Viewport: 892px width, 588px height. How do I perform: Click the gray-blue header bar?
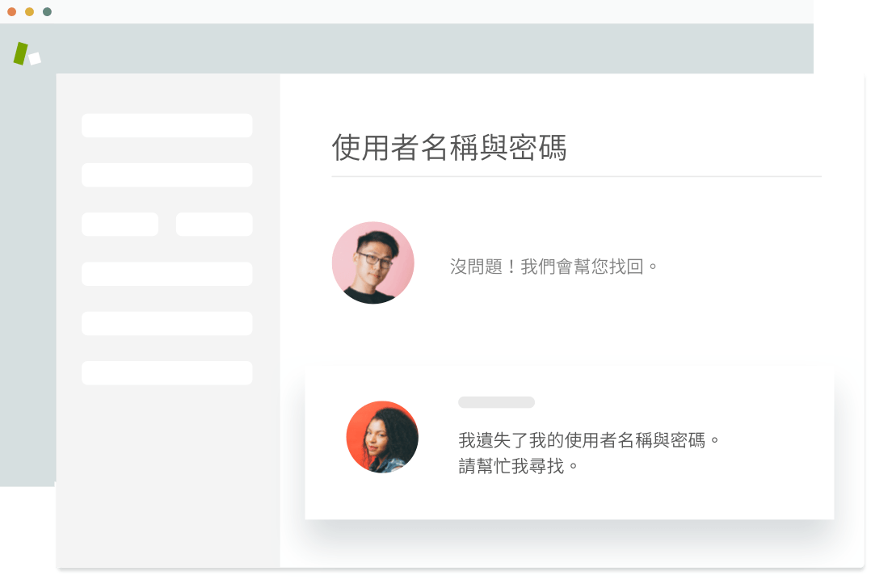(406, 48)
